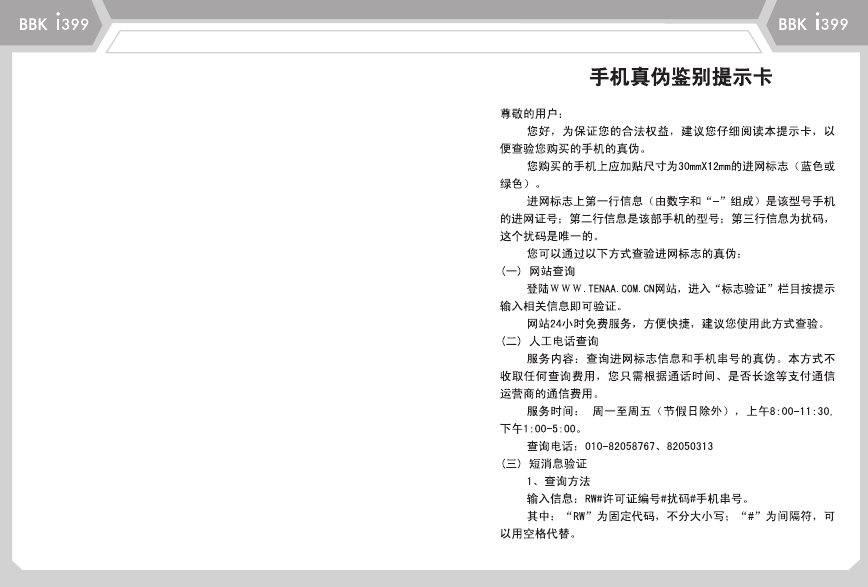The width and height of the screenshot is (868, 587).
Task: Select the line mentioning 30mmX12mm
Action: click(x=680, y=166)
